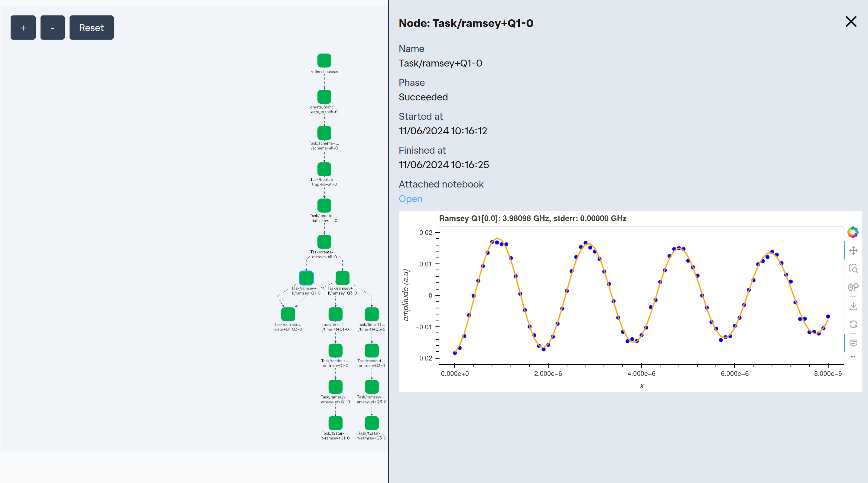Toggle the Hover tooltip tool

pyautogui.click(x=853, y=343)
